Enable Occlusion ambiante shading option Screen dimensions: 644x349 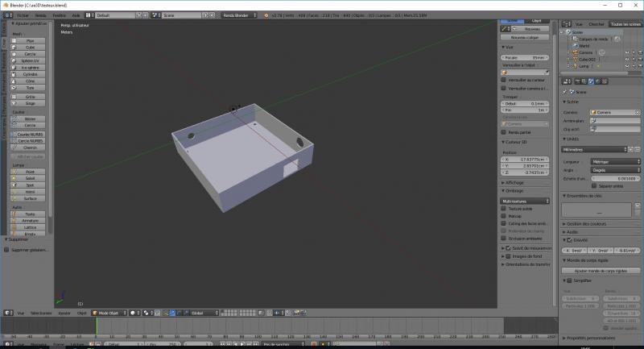tap(504, 239)
